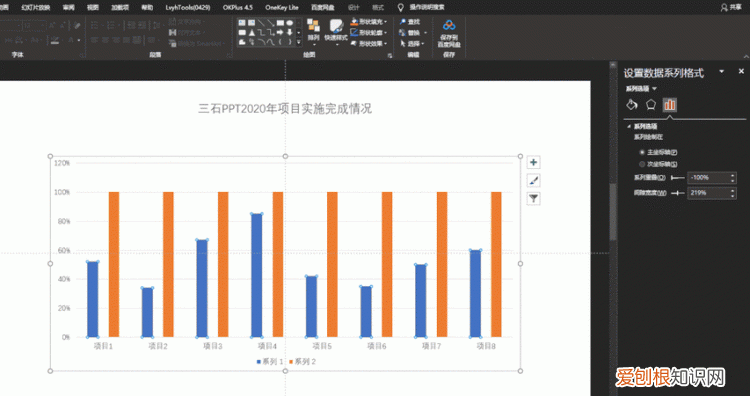Select the triangle shape in shapes gallery

pyautogui.click(x=251, y=33)
